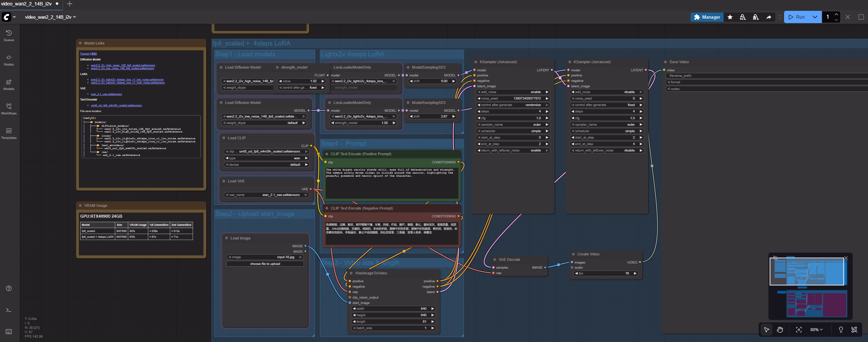Click the fit view icon
The image size is (868, 342).
click(799, 329)
